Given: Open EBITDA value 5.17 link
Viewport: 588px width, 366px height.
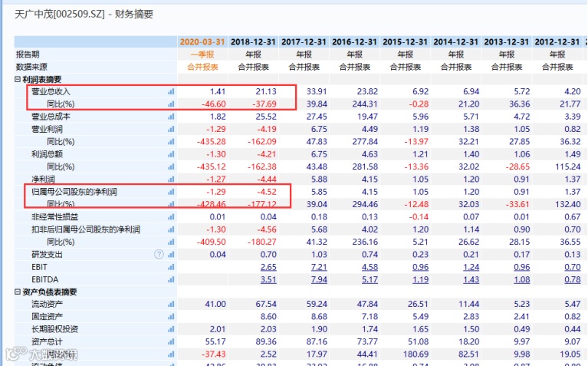Looking at the screenshot, I should click(x=370, y=279).
